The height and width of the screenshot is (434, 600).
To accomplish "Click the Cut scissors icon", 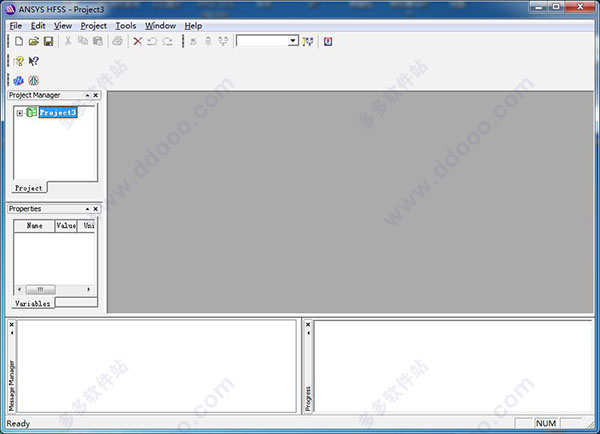I will click(x=68, y=41).
